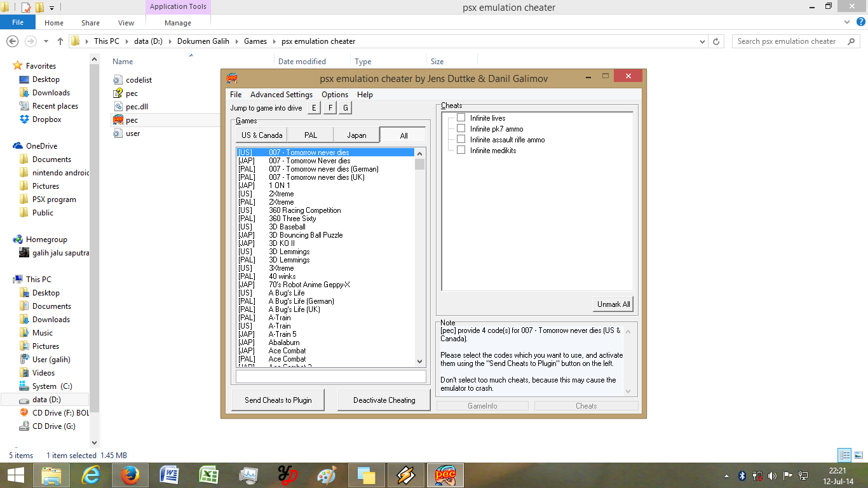Refresh the Explorer address bar

(x=717, y=41)
